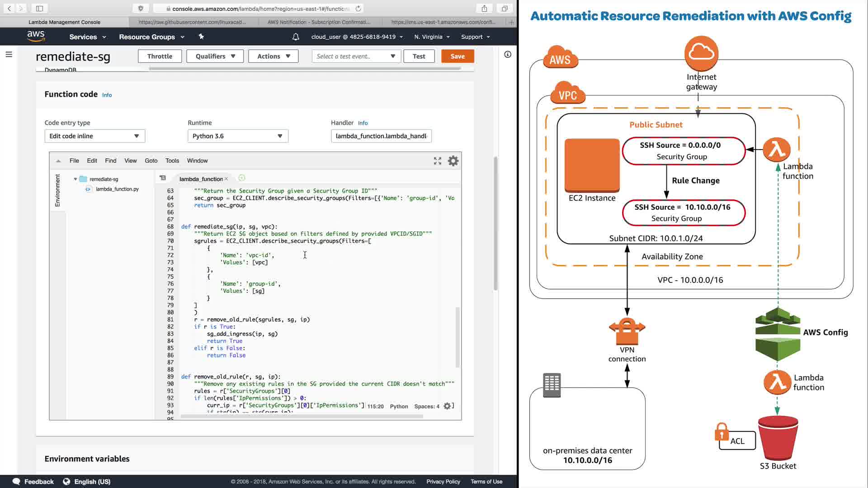
Task: Click the Throttle button
Action: (x=160, y=56)
